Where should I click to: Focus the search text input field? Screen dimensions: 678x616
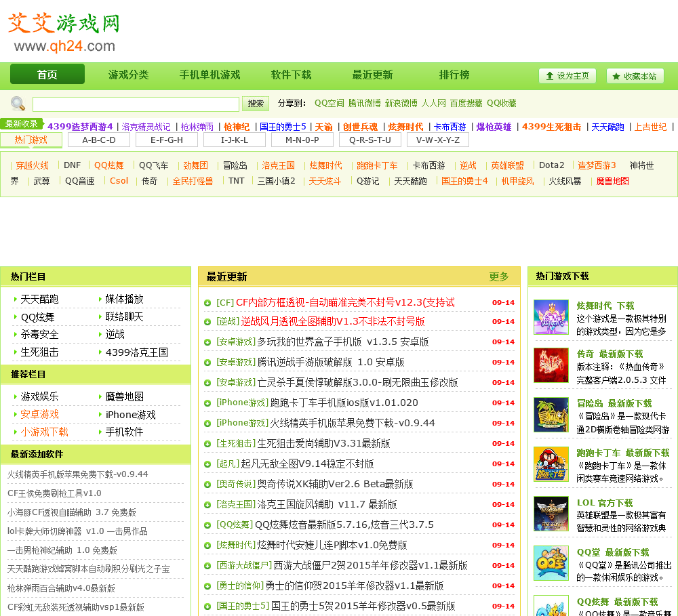pyautogui.click(x=136, y=104)
